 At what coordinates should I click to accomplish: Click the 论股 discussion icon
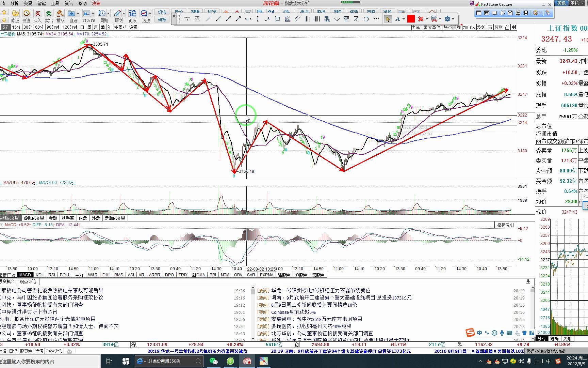point(133,13)
